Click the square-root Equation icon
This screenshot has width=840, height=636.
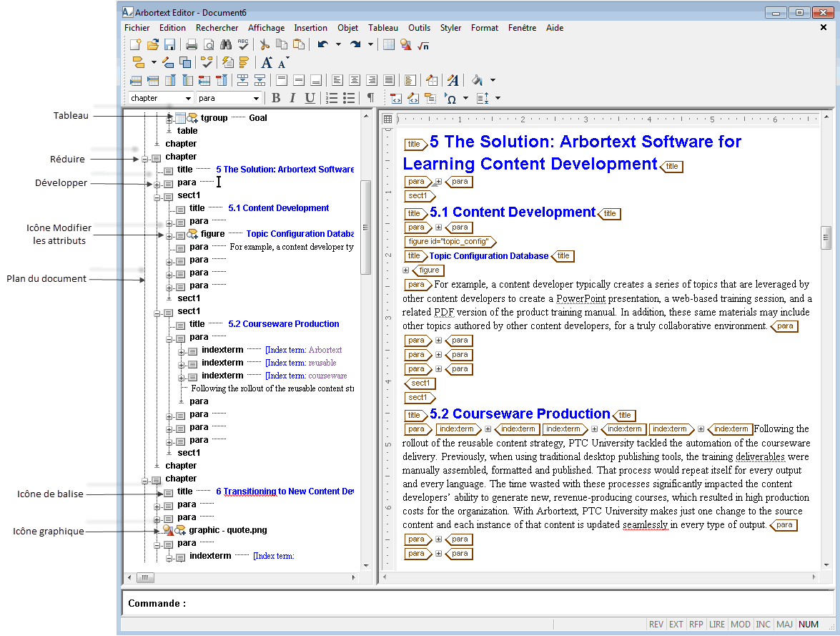[x=423, y=46]
